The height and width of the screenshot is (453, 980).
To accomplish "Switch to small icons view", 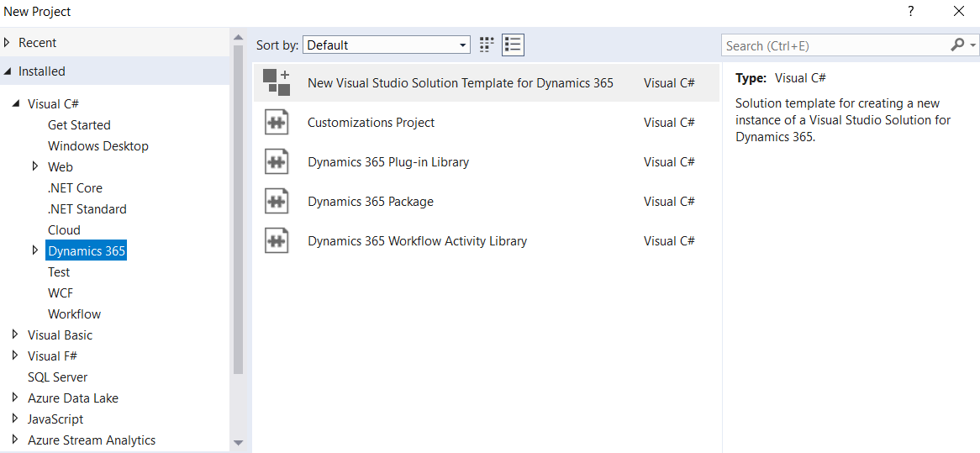I will coord(487,45).
